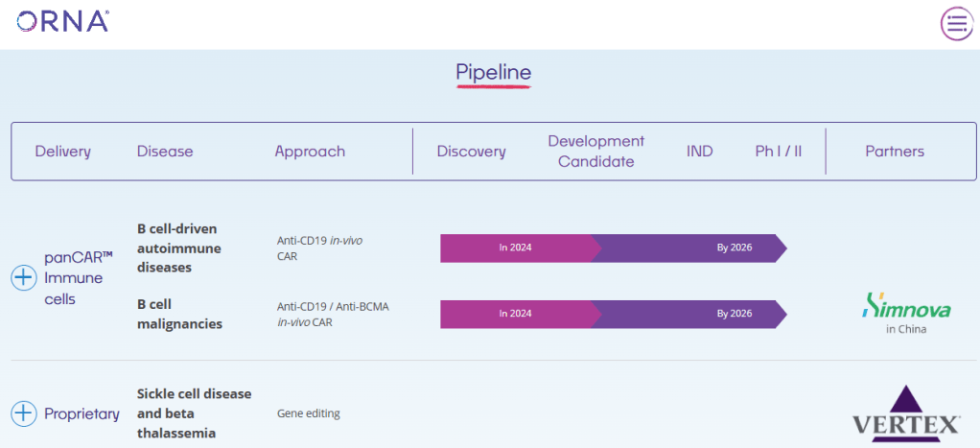
Task: Click the autoimmune diseases In 2024 bar
Action: (516, 248)
